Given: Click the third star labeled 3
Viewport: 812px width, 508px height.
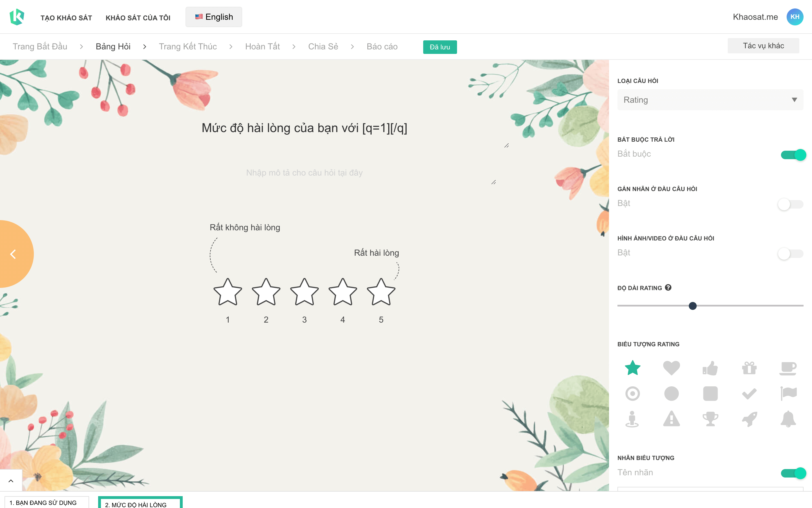Looking at the screenshot, I should [x=304, y=292].
